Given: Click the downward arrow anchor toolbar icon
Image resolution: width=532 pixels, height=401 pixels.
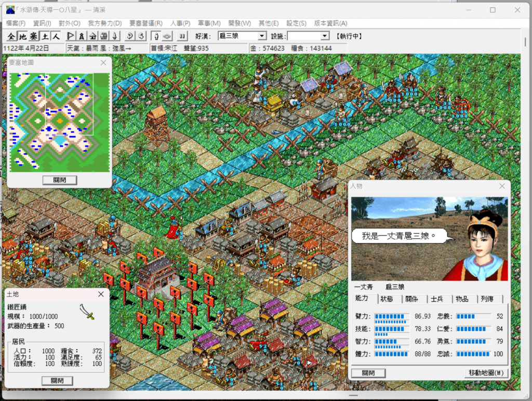Looking at the screenshot, I should [x=115, y=36].
